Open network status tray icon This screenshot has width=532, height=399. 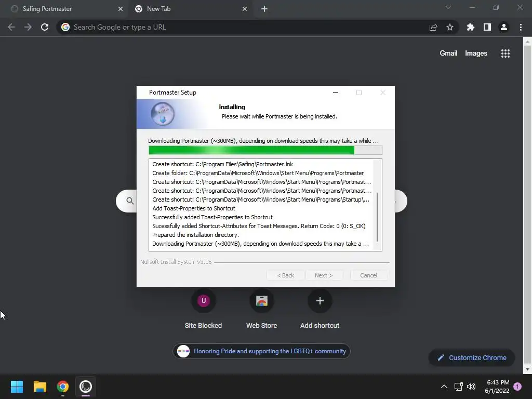459,387
